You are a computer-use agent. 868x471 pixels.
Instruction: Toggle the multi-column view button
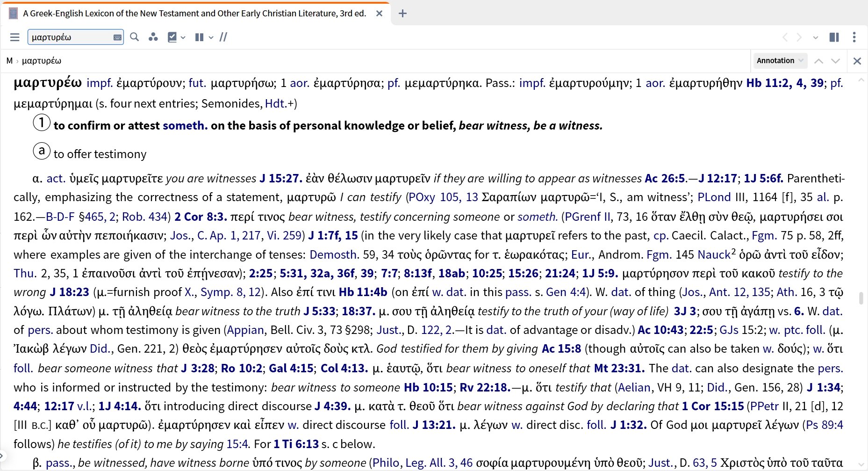199,37
